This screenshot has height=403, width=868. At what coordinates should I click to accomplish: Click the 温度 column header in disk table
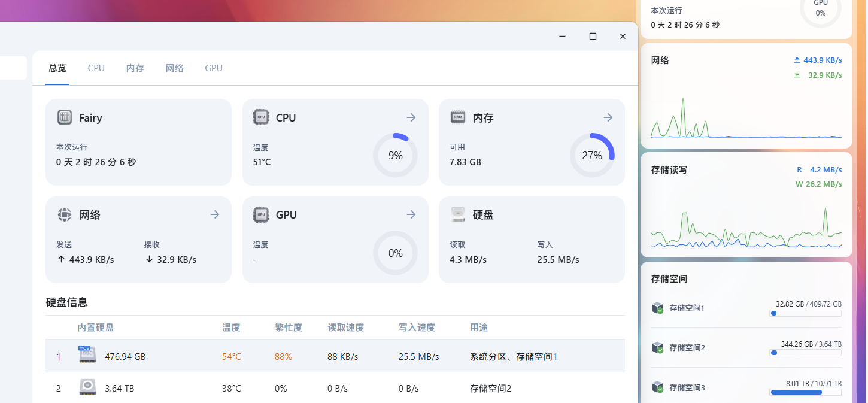pyautogui.click(x=231, y=328)
